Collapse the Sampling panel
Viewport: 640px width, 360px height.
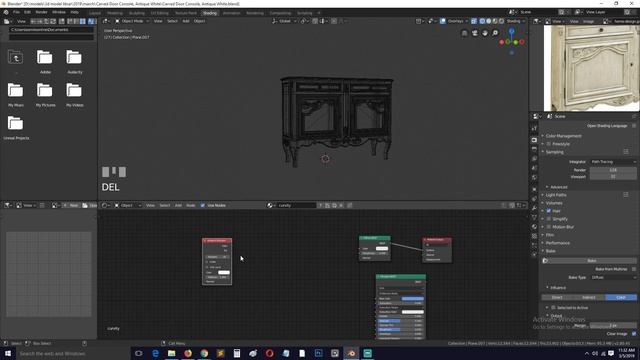coord(554,152)
